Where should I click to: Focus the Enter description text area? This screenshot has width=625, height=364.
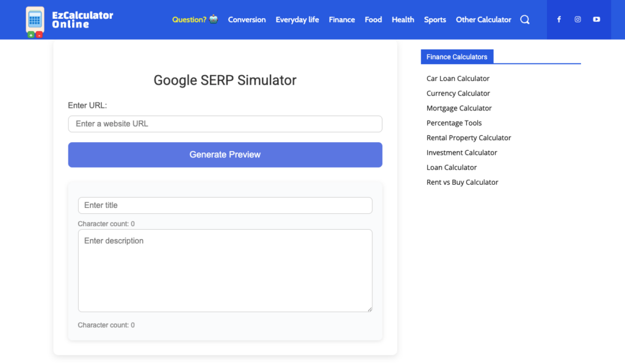[x=225, y=271]
